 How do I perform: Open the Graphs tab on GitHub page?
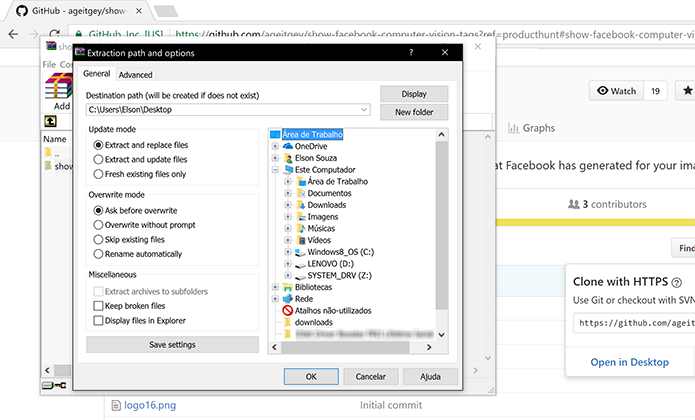click(532, 128)
